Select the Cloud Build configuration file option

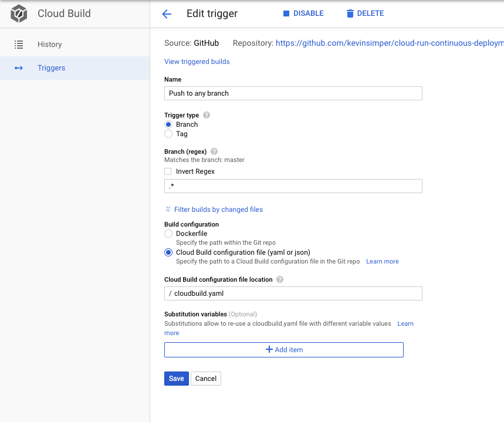(x=168, y=252)
